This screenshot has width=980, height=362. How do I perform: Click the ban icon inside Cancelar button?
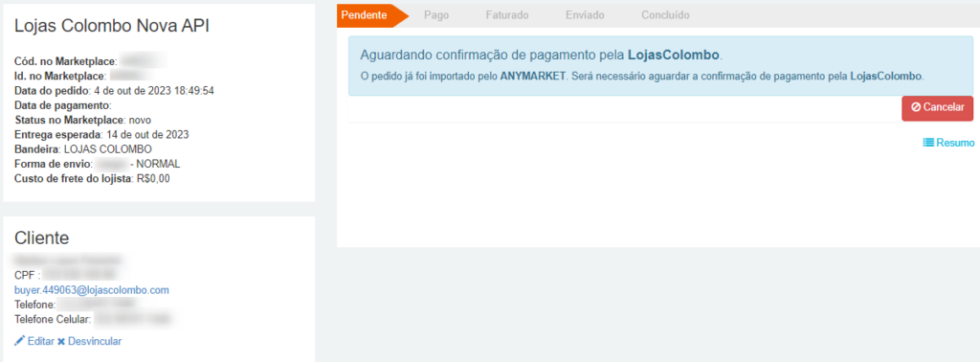click(916, 107)
